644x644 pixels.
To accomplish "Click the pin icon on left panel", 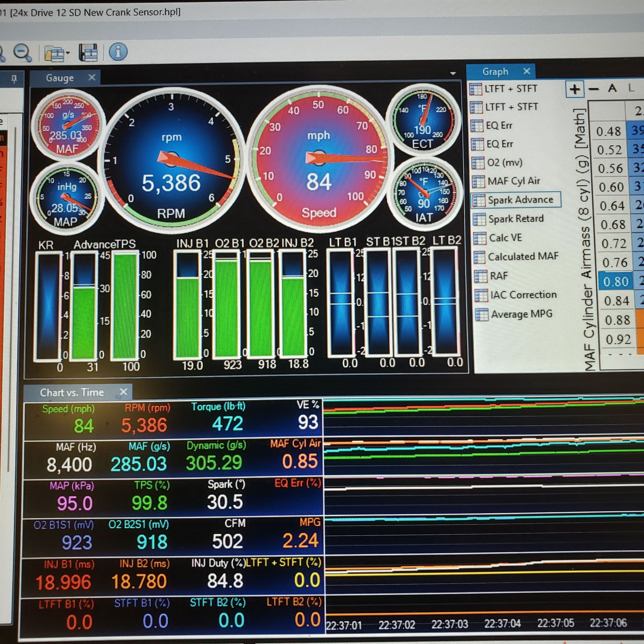I will (x=14, y=79).
